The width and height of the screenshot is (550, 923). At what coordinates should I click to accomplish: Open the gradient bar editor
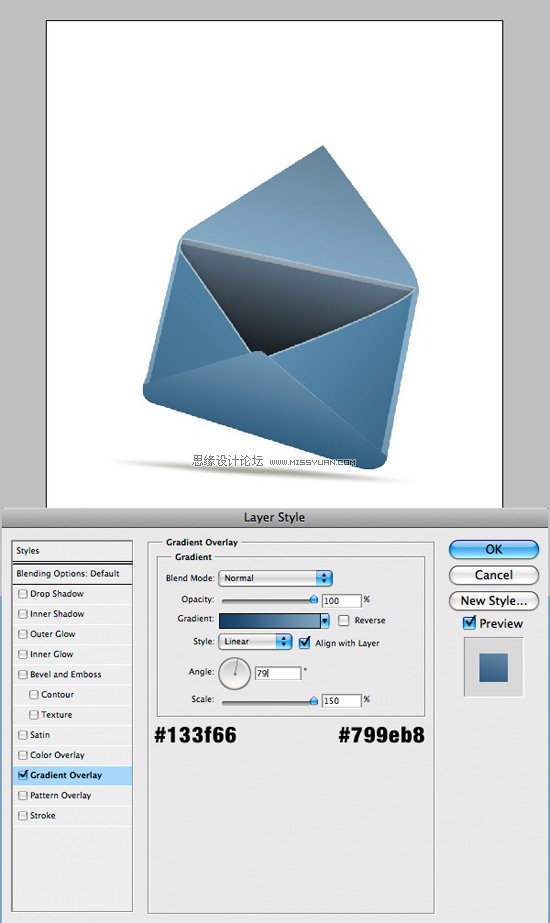click(270, 620)
